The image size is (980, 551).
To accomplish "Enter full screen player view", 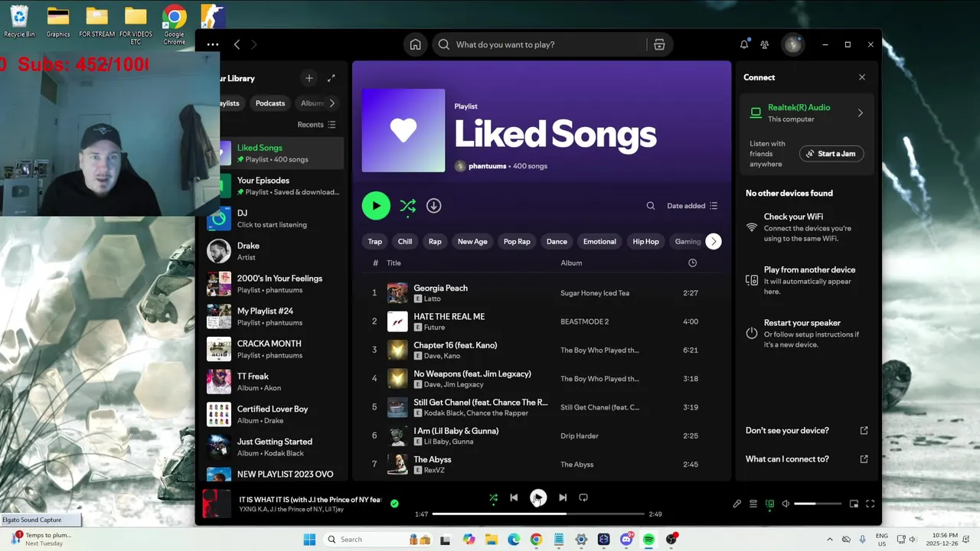I will pos(871,504).
